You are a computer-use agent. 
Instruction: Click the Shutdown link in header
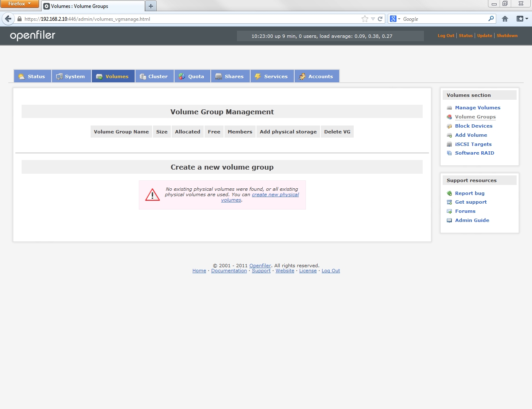tap(507, 36)
